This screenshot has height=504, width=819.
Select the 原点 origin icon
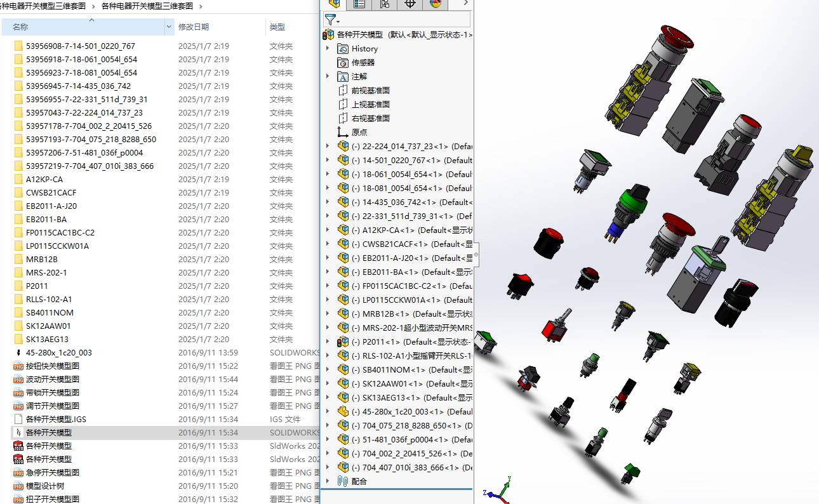coord(343,132)
